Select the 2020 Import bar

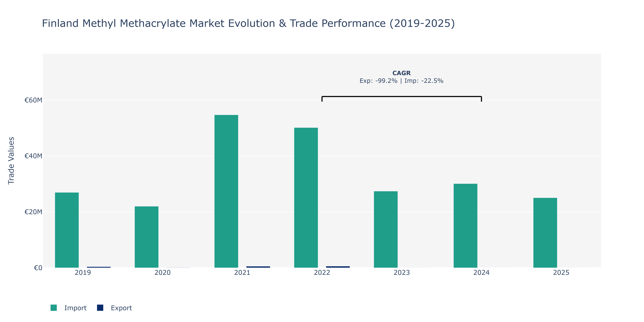(x=147, y=237)
